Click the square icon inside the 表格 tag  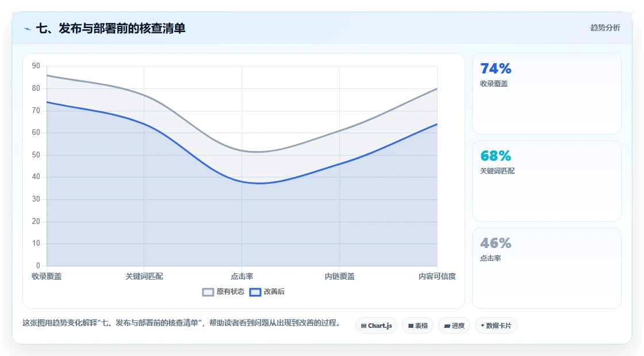coord(411,326)
